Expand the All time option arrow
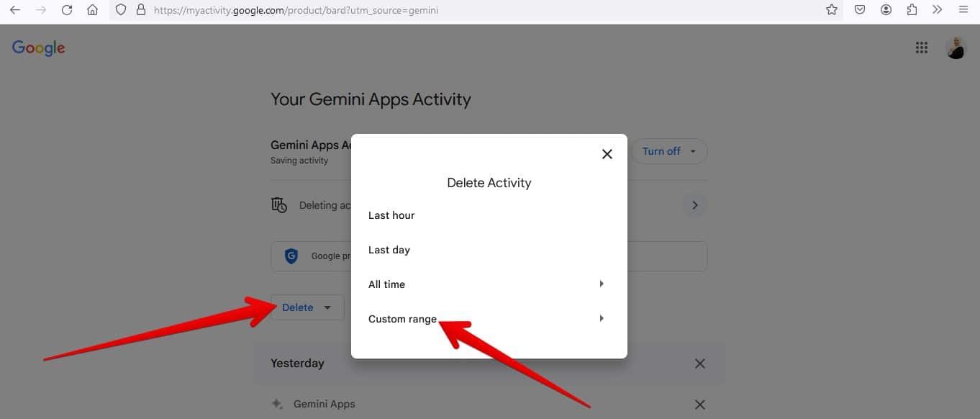 (601, 284)
